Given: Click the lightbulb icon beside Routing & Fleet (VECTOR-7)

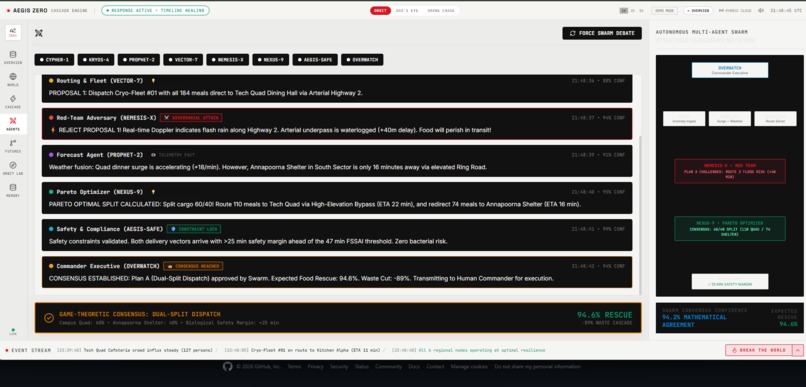Looking at the screenshot, I should 153,81.
